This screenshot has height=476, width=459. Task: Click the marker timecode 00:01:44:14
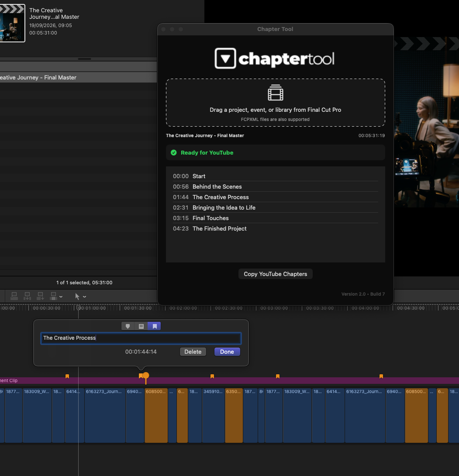[141, 352]
